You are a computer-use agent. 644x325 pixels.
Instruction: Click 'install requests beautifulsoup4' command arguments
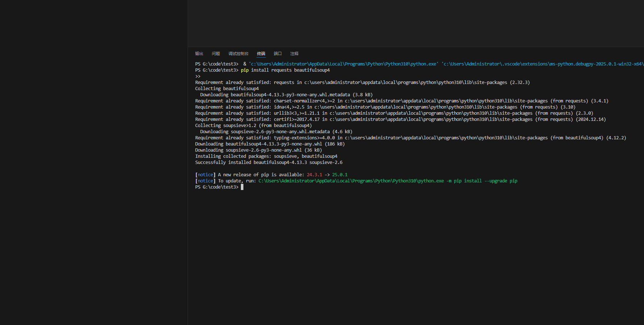(x=290, y=70)
